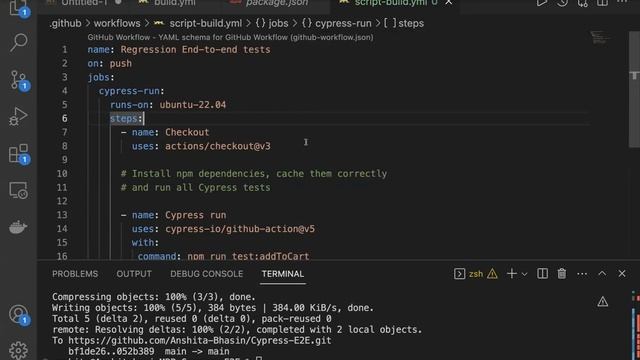Click the 'steps:' key on line 6
The image size is (640, 360).
point(126,118)
